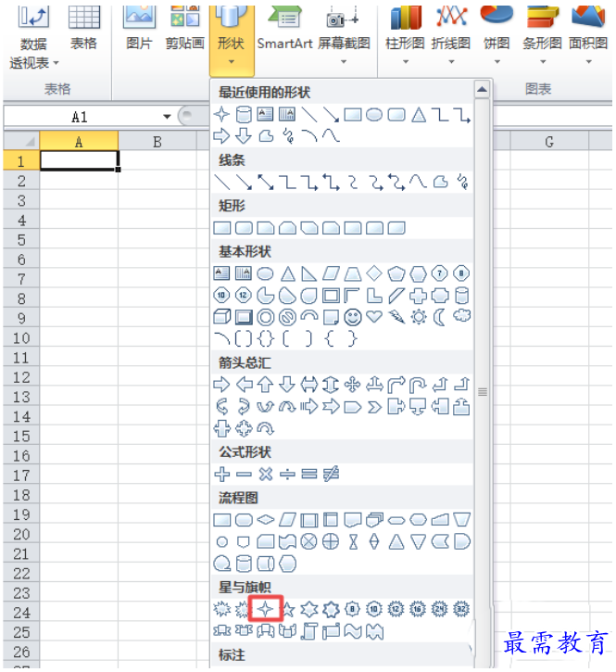616x672 pixels.
Task: Choose isosceles triangle in 基本形状
Action: pos(288,273)
